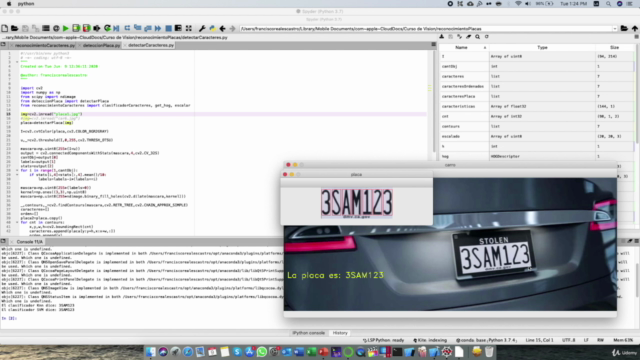Search variables magnifier icon

(478, 37)
